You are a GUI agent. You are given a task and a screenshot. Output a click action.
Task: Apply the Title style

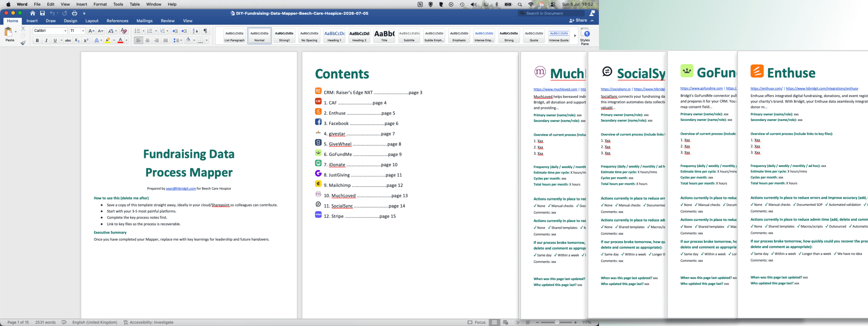[x=384, y=35]
